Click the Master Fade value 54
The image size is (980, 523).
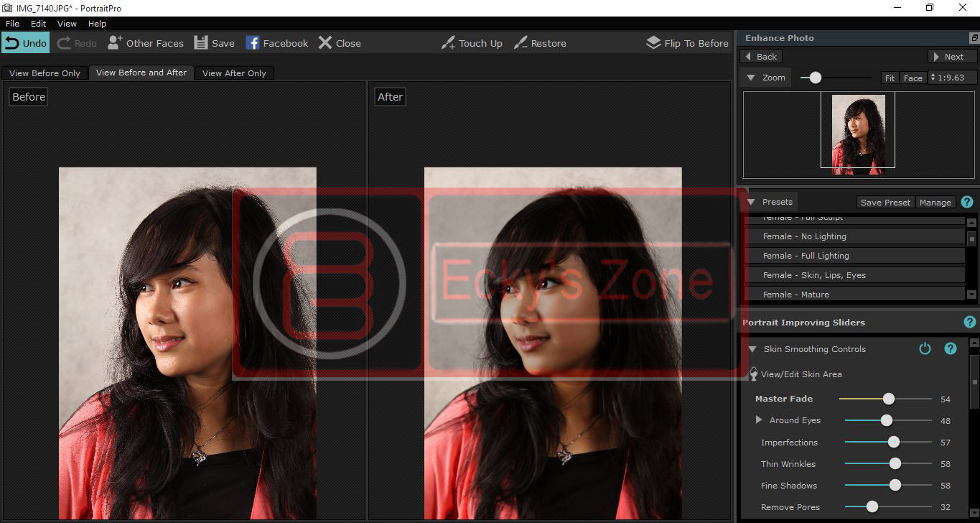pos(946,399)
